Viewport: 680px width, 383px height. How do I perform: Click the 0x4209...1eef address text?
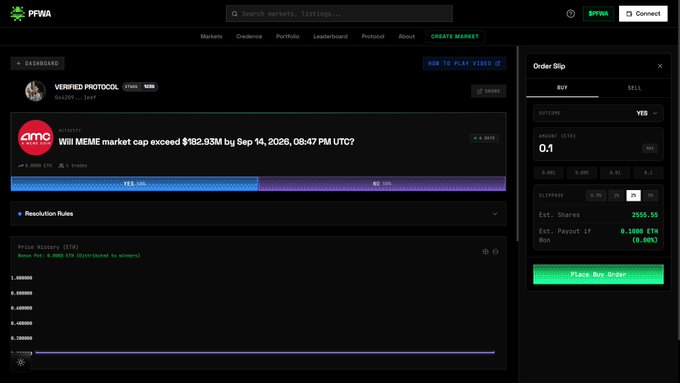pos(75,98)
